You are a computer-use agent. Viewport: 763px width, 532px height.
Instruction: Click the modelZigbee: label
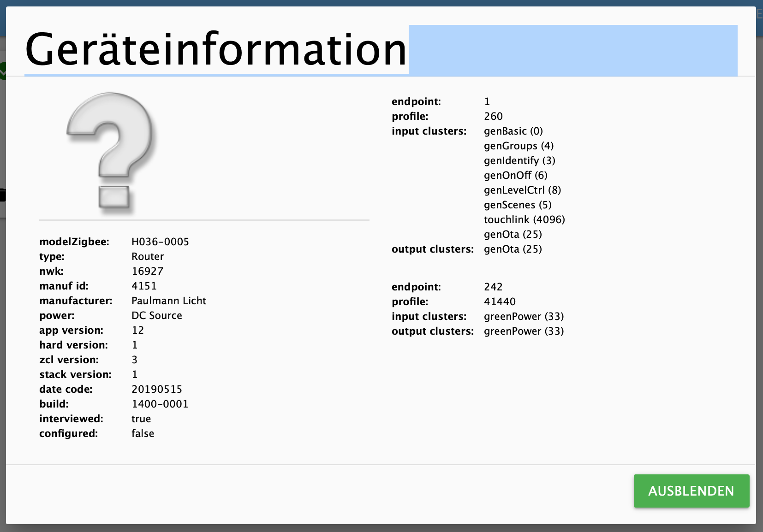coord(74,242)
